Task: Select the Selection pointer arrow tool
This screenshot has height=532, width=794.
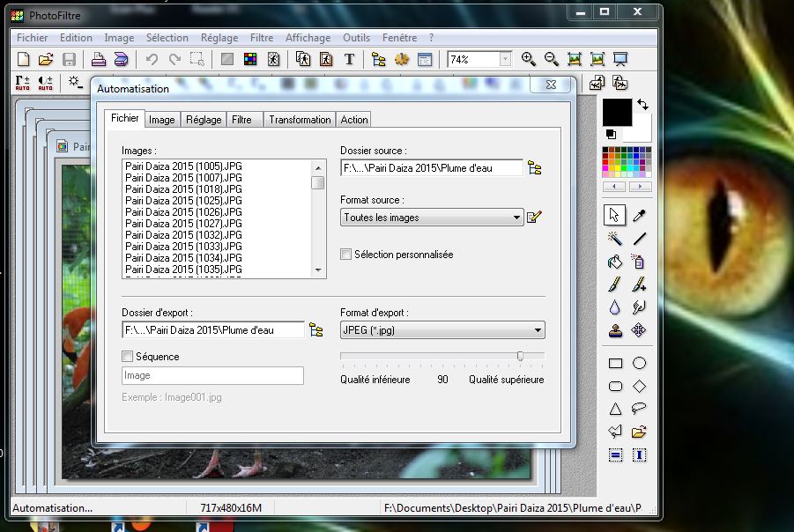Action: pyautogui.click(x=614, y=215)
